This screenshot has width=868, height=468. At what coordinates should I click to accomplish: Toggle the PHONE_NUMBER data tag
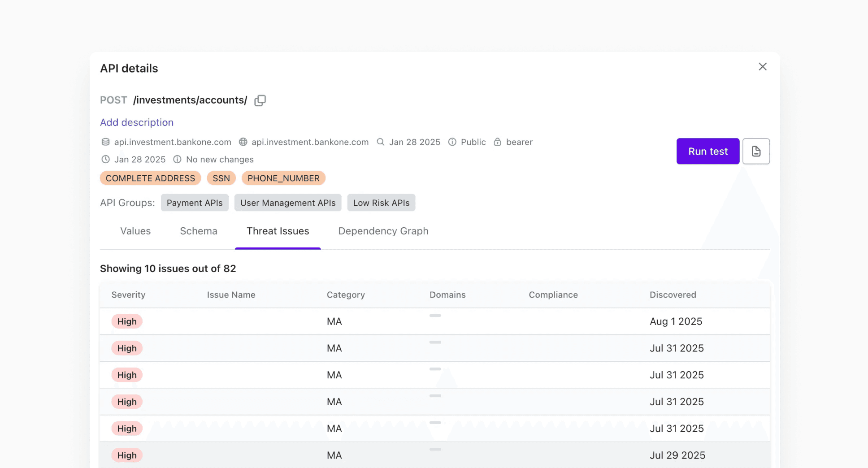pyautogui.click(x=283, y=178)
